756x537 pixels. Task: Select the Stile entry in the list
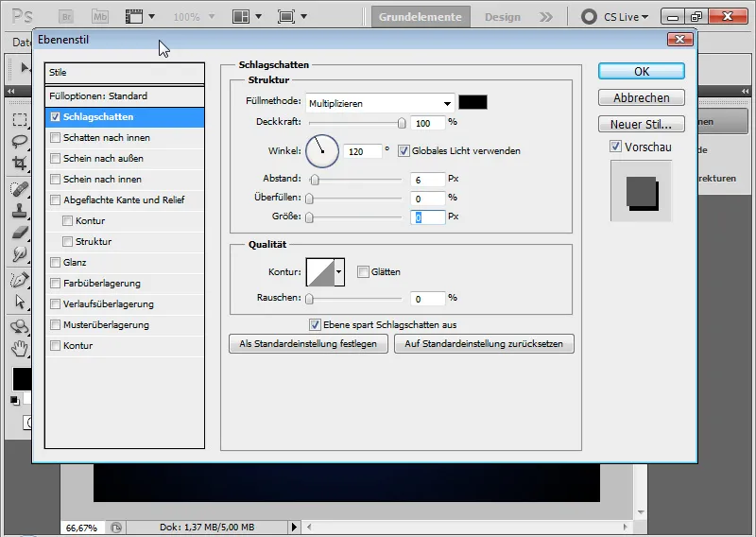coord(125,73)
